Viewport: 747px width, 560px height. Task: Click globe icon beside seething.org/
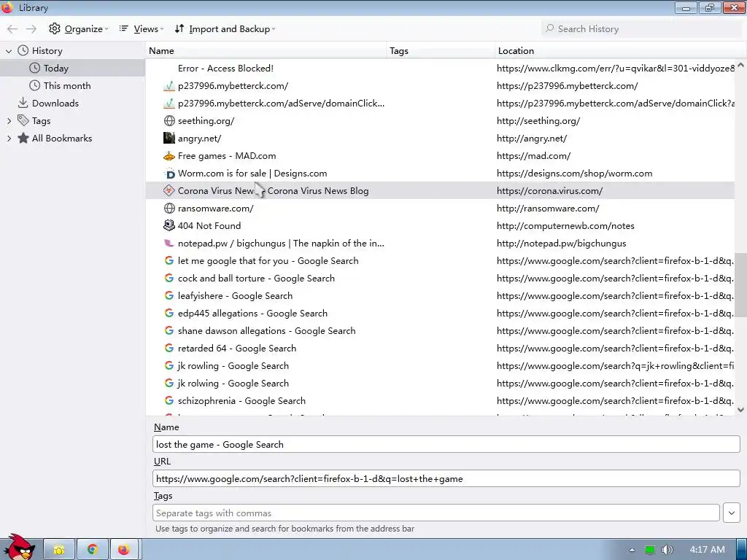pyautogui.click(x=169, y=121)
